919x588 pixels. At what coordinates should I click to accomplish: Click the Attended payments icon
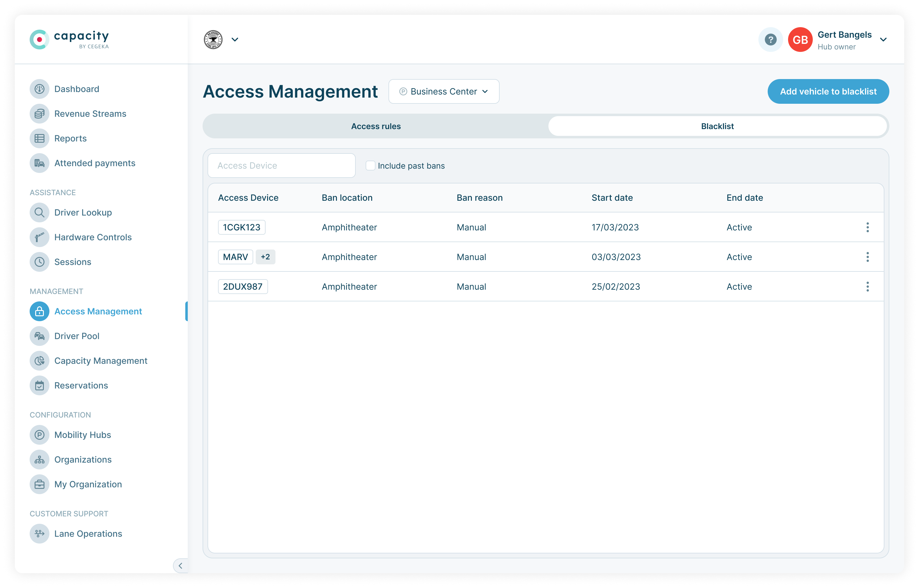coord(39,163)
